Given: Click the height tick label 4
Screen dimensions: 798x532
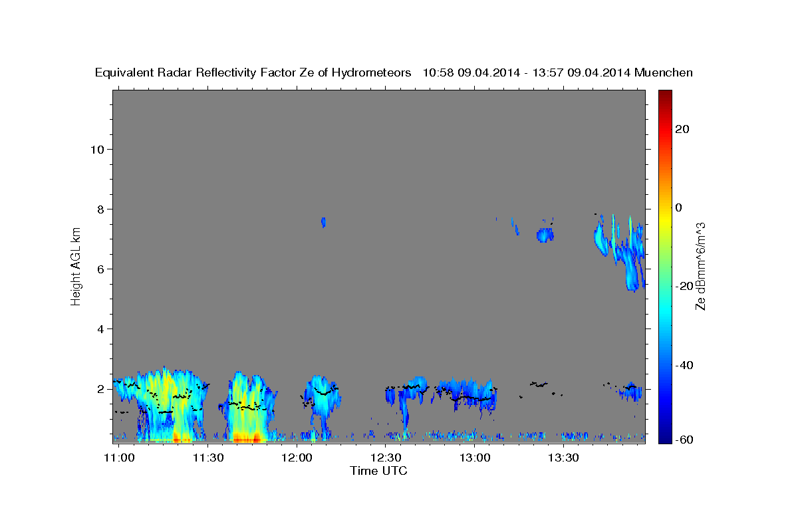Looking at the screenshot, I should 100,329.
